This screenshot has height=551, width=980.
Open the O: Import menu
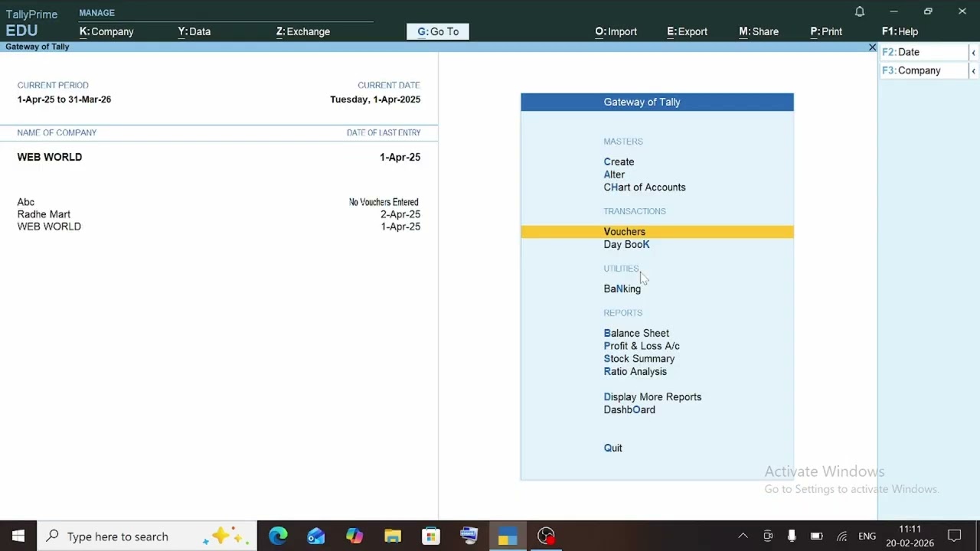tap(616, 31)
